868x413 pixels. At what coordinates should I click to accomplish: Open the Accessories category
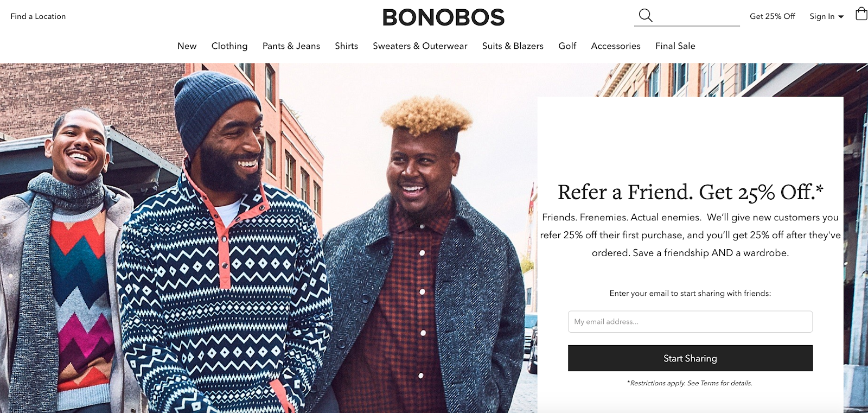click(x=616, y=46)
